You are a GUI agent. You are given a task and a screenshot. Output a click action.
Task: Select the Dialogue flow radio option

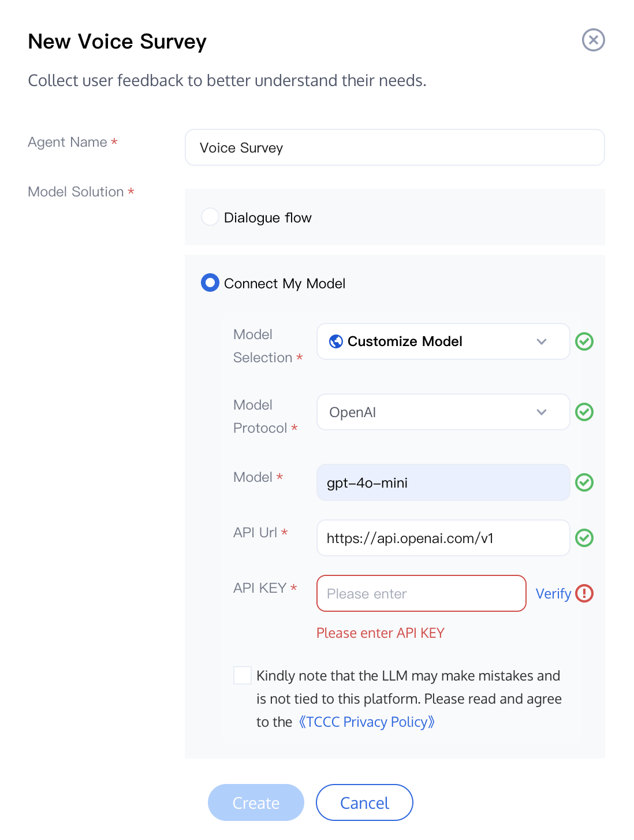[x=210, y=217]
